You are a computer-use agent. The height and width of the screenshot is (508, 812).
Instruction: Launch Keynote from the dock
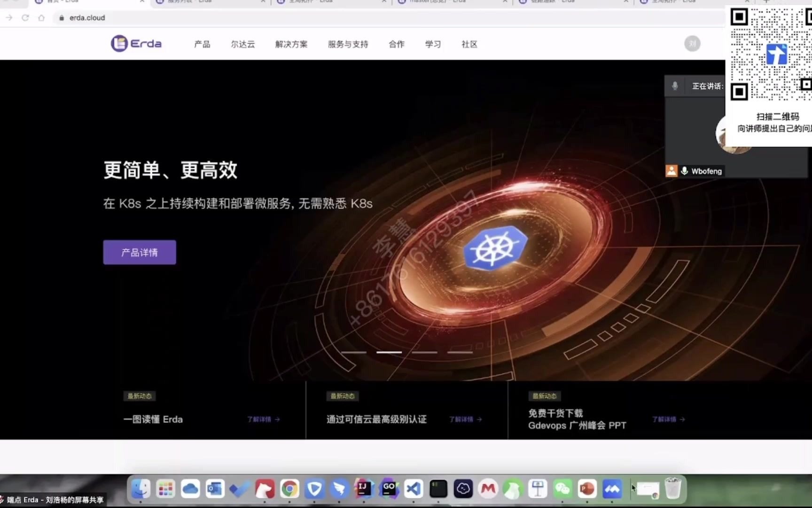538,489
